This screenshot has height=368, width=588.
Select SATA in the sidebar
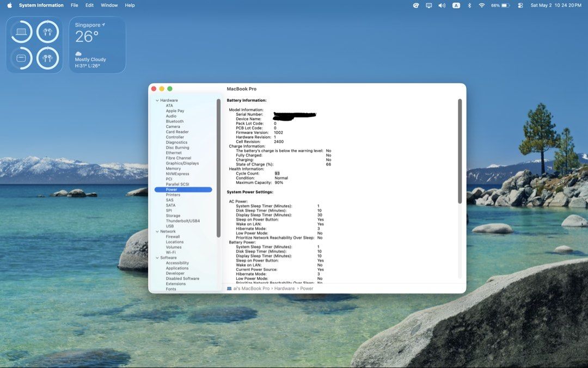point(170,206)
